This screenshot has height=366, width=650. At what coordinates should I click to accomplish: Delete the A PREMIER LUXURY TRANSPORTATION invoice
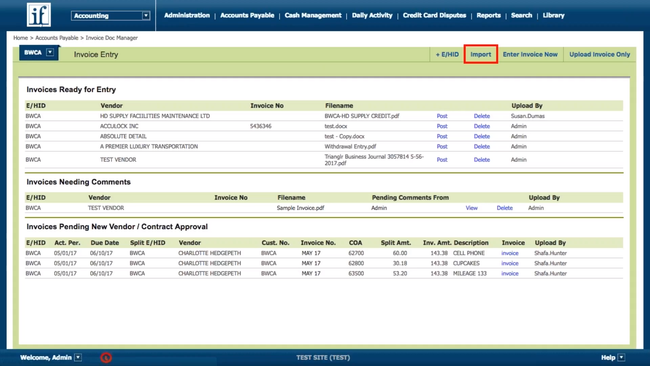[x=482, y=146]
